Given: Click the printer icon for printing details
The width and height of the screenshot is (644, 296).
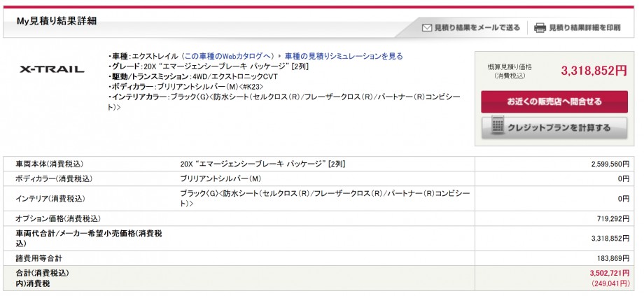Looking at the screenshot, I should (x=540, y=28).
